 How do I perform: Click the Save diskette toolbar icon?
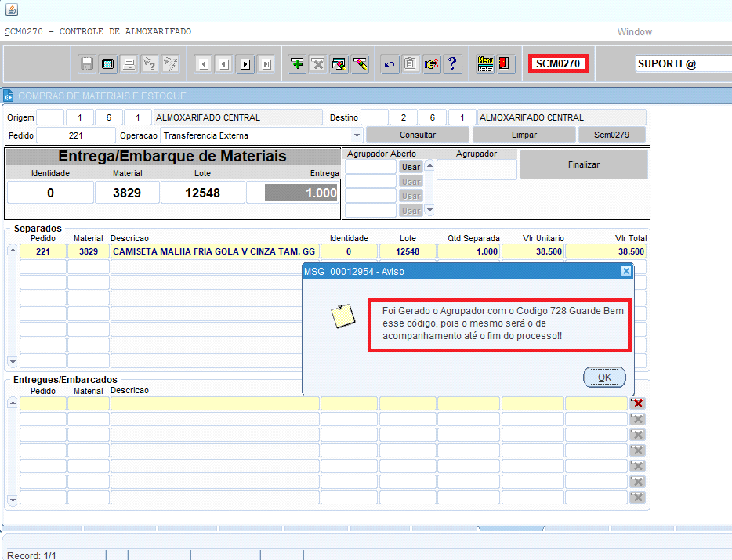[x=87, y=64]
